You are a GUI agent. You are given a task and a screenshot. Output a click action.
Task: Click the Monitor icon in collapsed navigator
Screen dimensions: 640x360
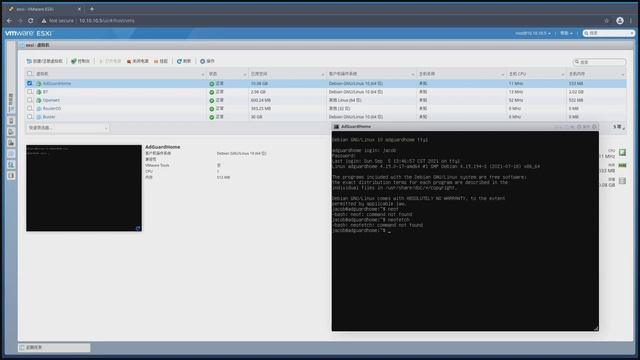(11, 143)
